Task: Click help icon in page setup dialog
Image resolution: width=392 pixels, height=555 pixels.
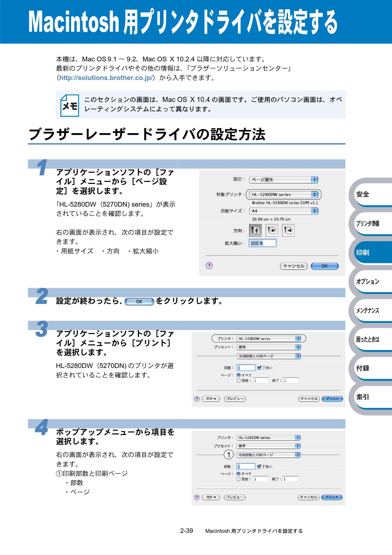Action: pos(209,265)
